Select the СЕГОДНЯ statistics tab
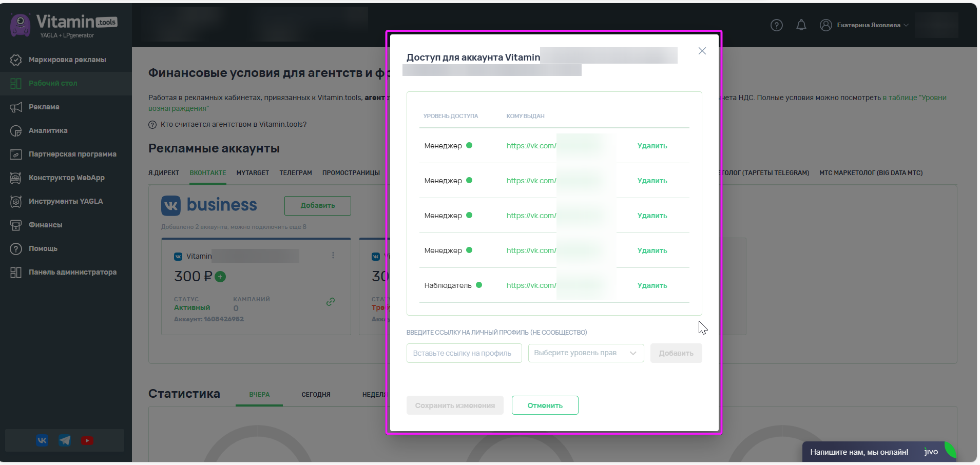The image size is (980, 465). 316,395
